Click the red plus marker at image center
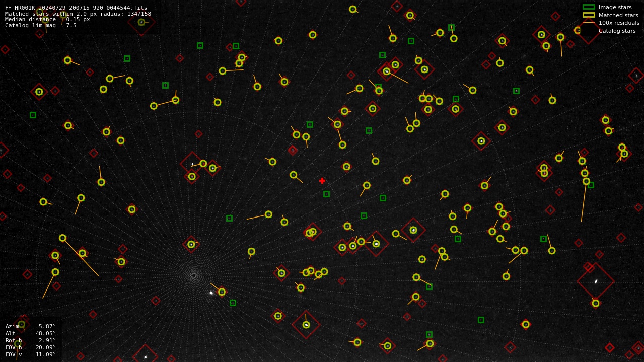644x362 pixels. 322,181
